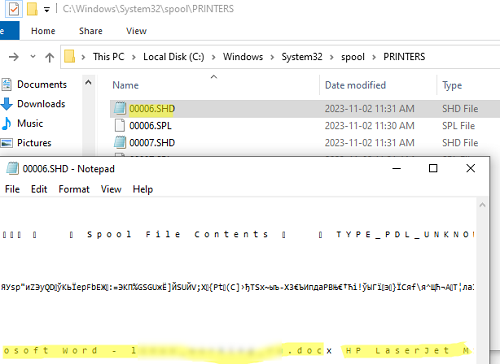Click Notepad scrollbar up arrow

482,205
